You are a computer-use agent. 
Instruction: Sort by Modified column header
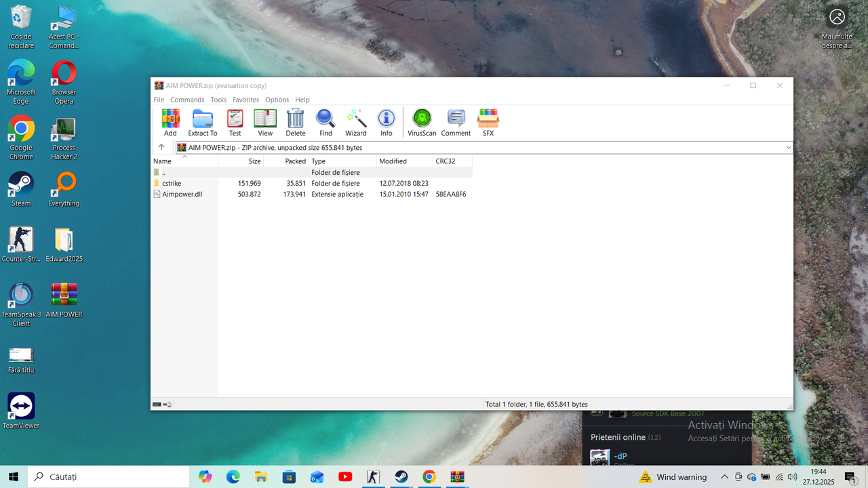404,161
